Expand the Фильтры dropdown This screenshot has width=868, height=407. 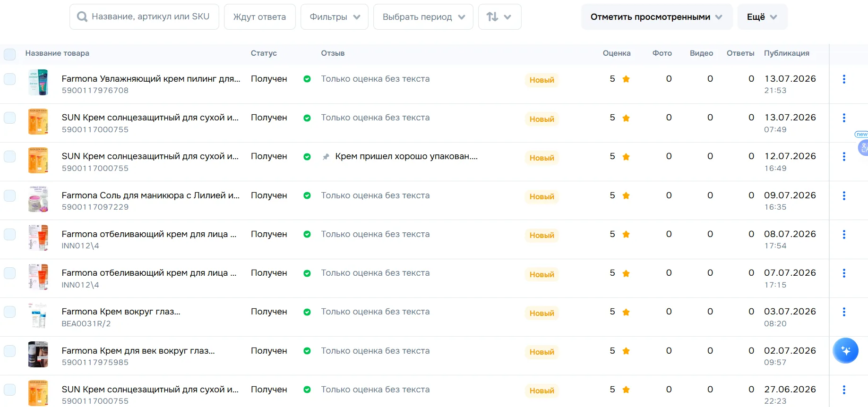pyautogui.click(x=335, y=17)
